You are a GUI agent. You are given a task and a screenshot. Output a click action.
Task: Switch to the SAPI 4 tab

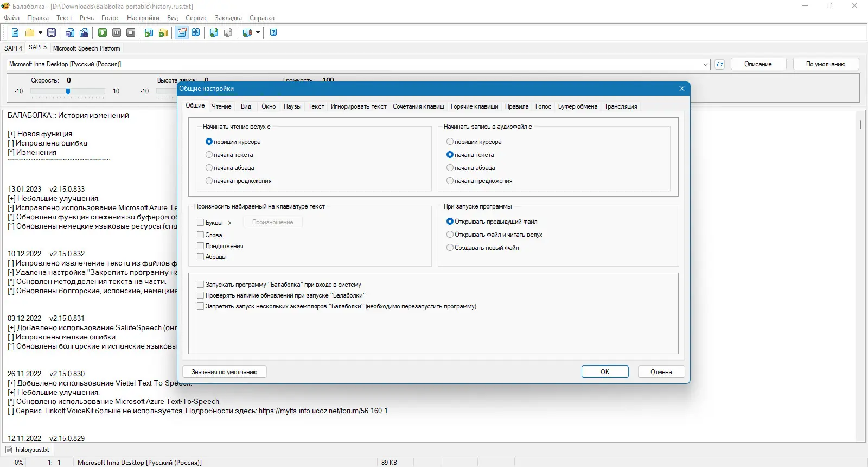(13, 48)
